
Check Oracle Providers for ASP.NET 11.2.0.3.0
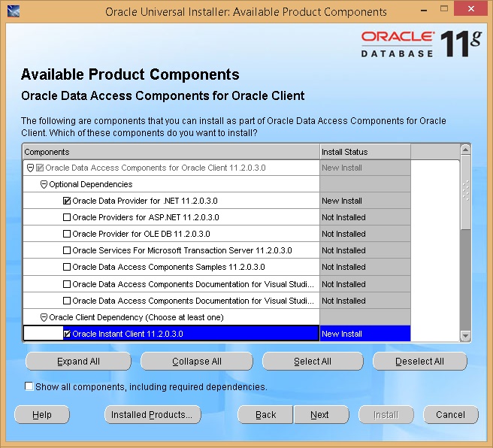(x=67, y=217)
